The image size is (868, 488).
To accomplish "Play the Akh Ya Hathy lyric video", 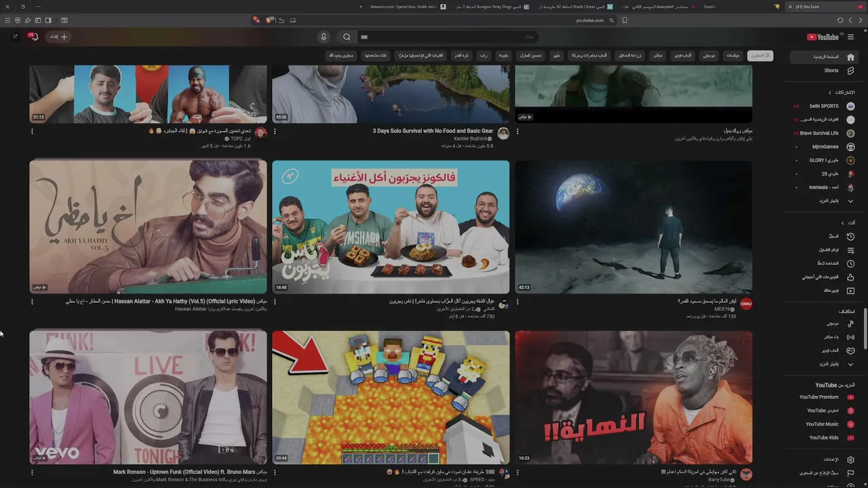I will [x=148, y=227].
